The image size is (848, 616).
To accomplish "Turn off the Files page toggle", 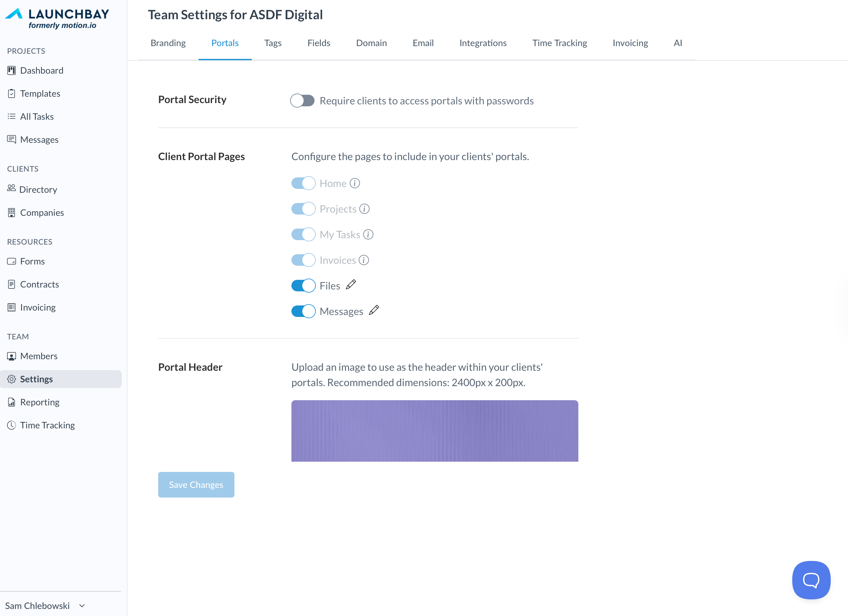I will (303, 286).
